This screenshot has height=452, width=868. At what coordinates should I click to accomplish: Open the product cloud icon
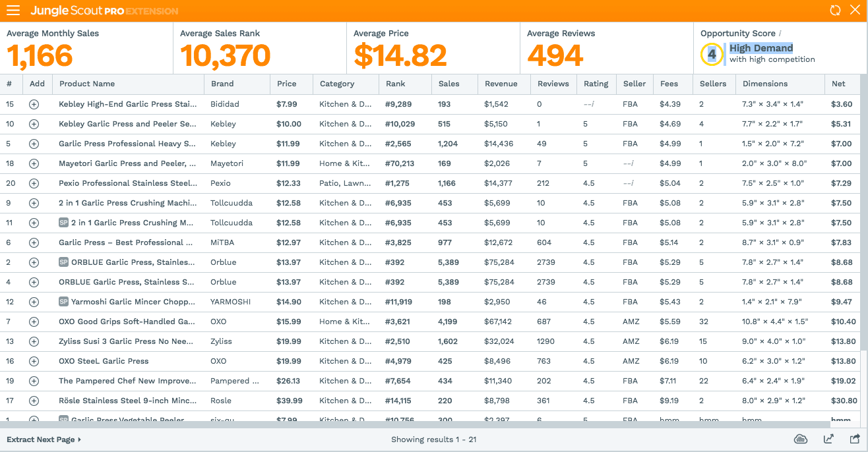coord(801,439)
